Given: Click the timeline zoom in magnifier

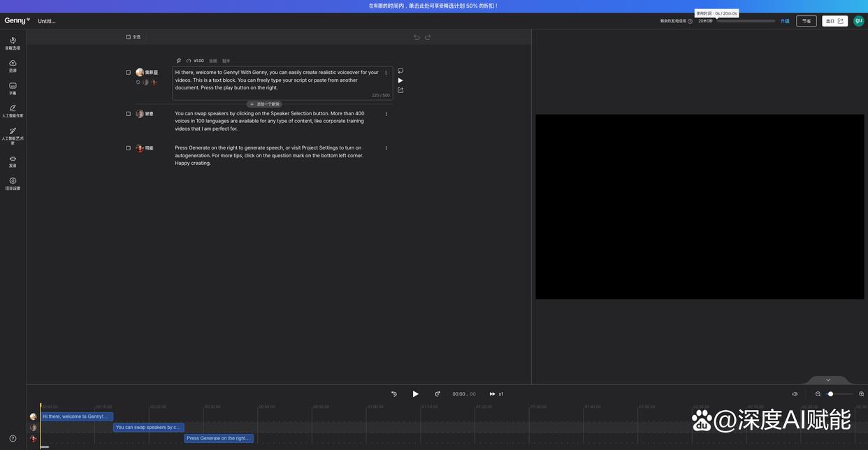Looking at the screenshot, I should (861, 394).
